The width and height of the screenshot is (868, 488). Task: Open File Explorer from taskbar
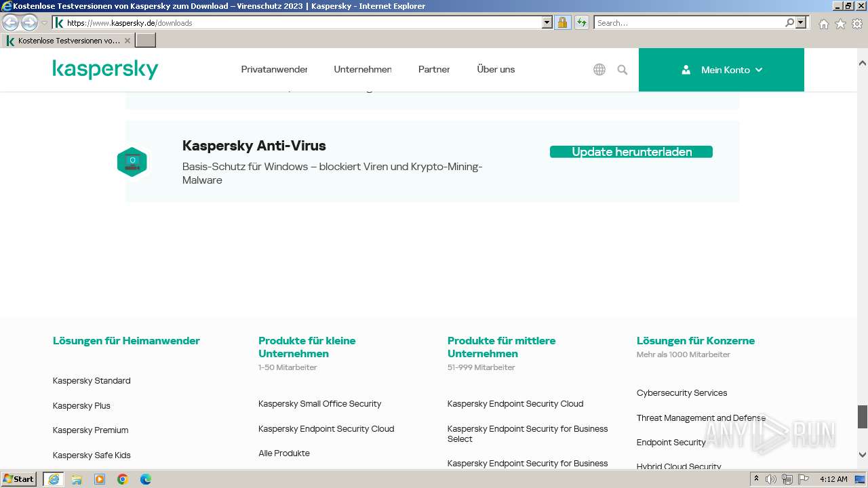point(77,479)
